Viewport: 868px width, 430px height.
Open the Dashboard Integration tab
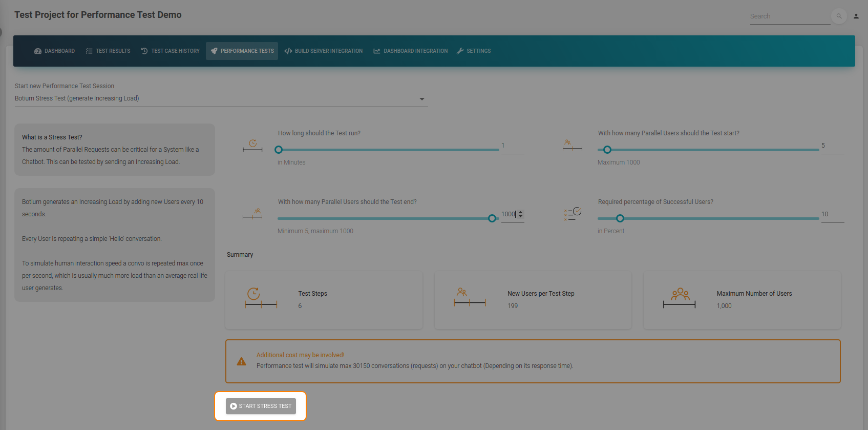pyautogui.click(x=411, y=51)
